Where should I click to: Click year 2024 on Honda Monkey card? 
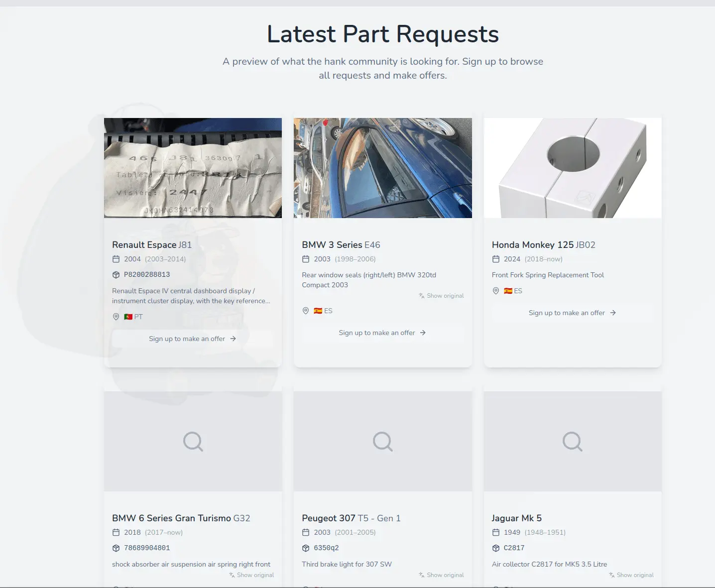coord(512,259)
